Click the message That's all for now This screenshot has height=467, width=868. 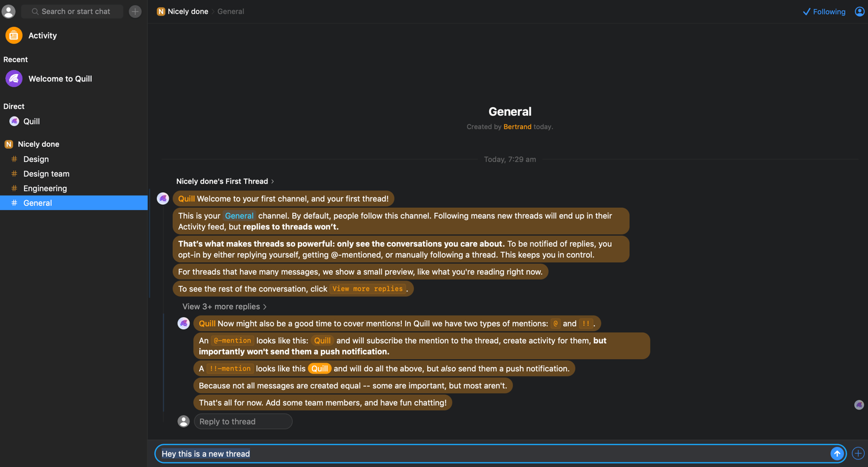(x=323, y=403)
